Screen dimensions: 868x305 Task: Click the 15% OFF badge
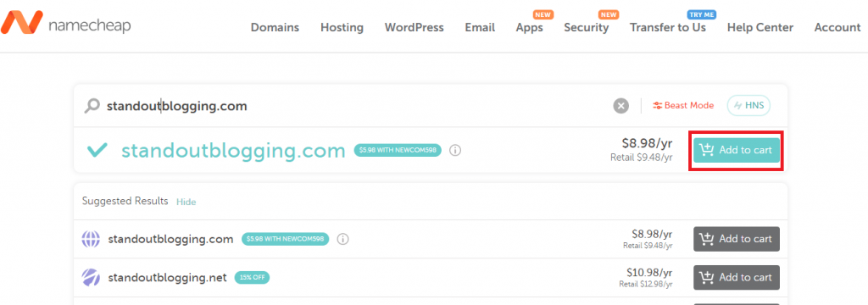(252, 278)
